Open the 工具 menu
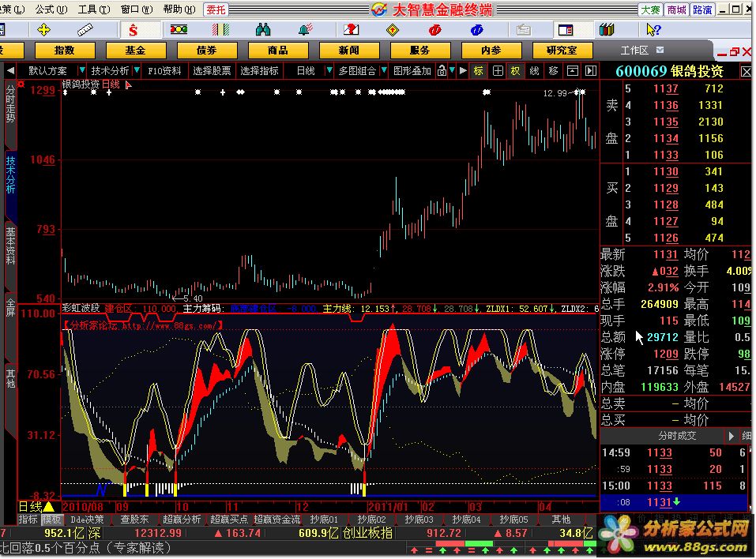Screen dimensions: 756x559 (93, 9)
